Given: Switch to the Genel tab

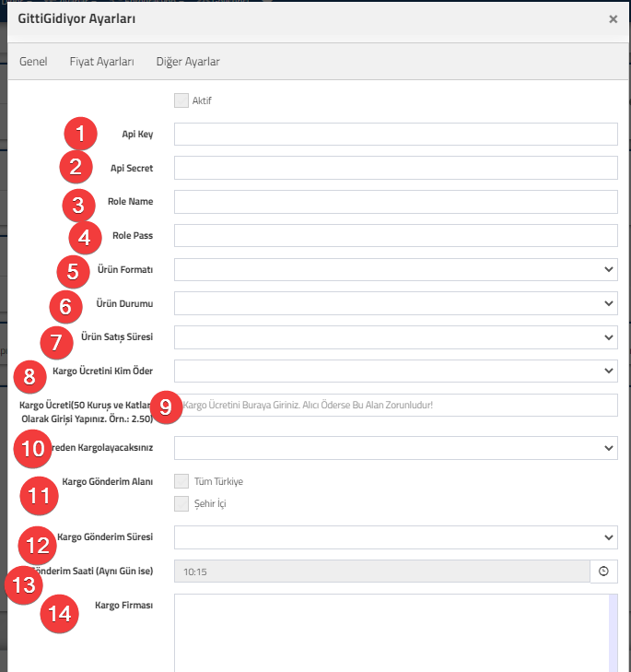Looking at the screenshot, I should click(x=33, y=61).
